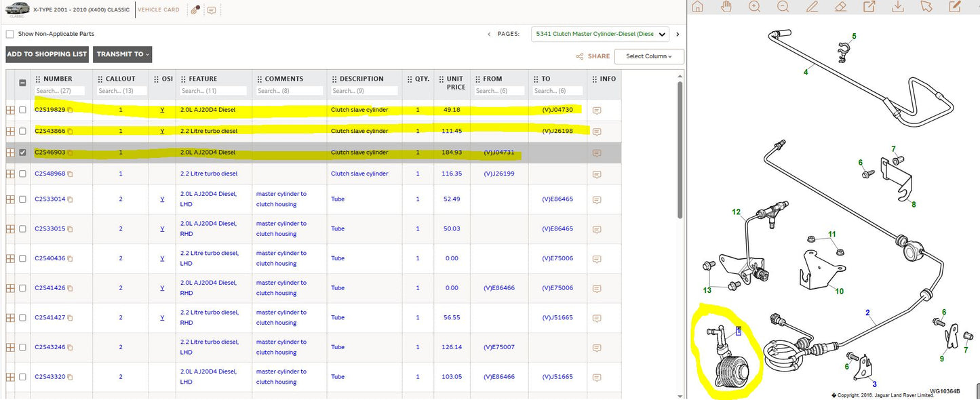
Task: Copy part number C2S19829
Action: click(70, 110)
